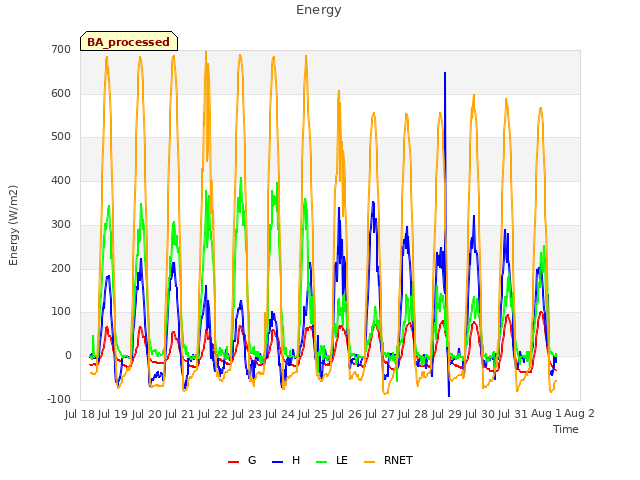Click the -100 y-axis tick label
The image size is (640, 480).
(59, 400)
